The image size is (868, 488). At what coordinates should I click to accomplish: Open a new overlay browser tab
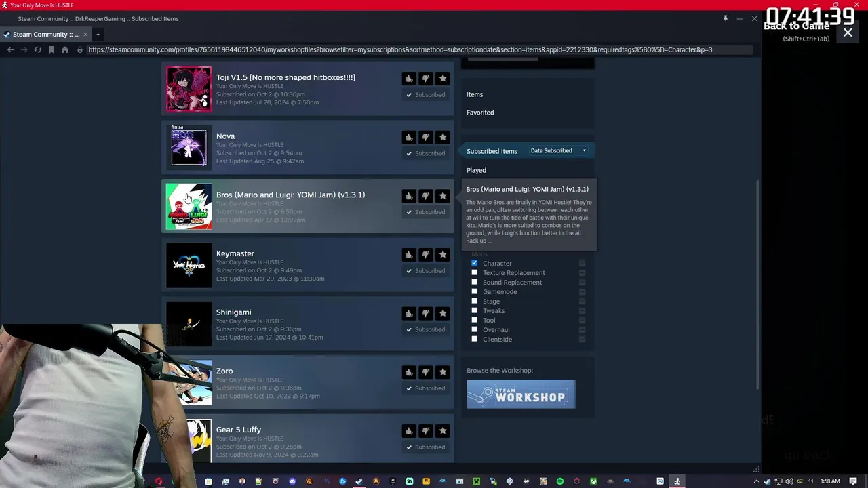[98, 34]
